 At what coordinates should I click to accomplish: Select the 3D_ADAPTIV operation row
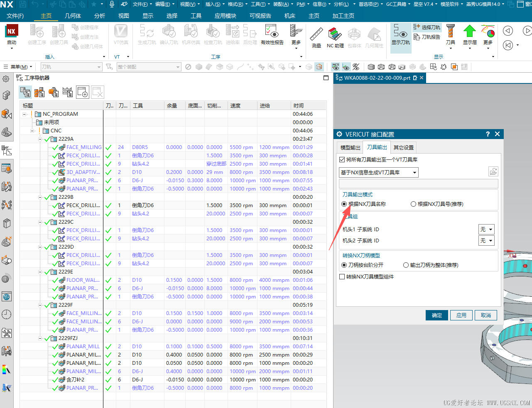[83, 172]
